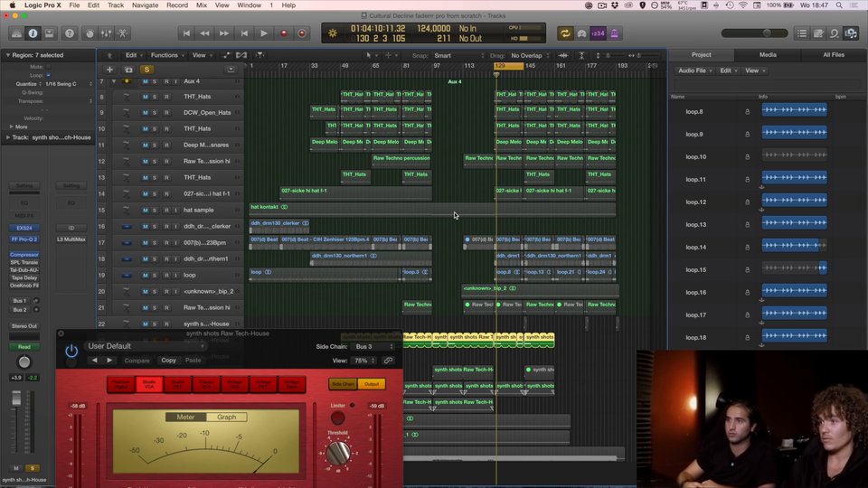This screenshot has width=868, height=488.
Task: Record-enable the ddh_dr clerker track
Action: (166, 226)
